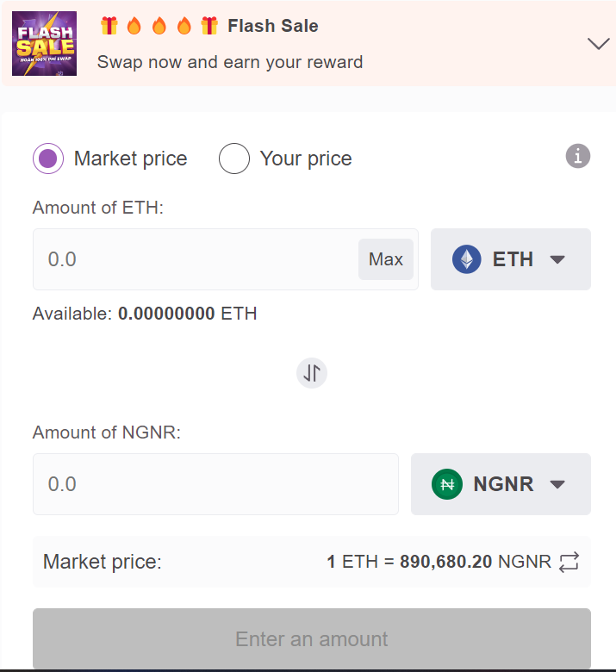
Task: Swap currencies with the up-down arrows icon
Action: [x=312, y=373]
